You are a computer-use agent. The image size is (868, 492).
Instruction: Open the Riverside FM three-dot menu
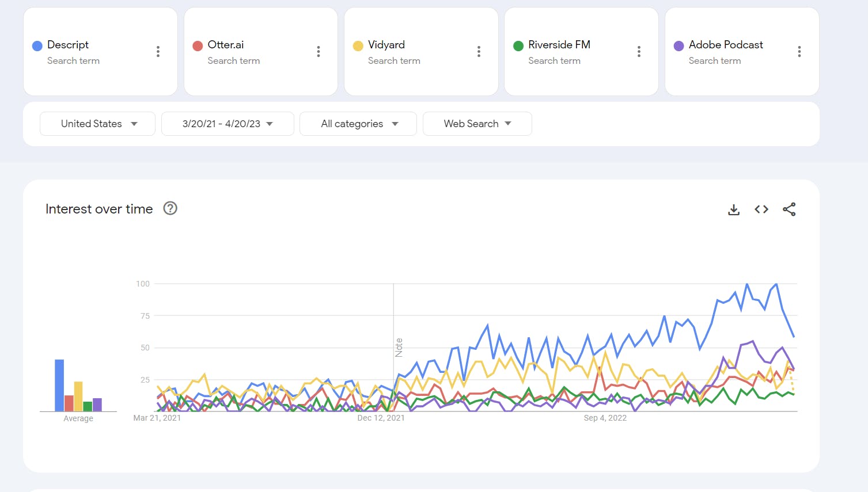pyautogui.click(x=639, y=52)
